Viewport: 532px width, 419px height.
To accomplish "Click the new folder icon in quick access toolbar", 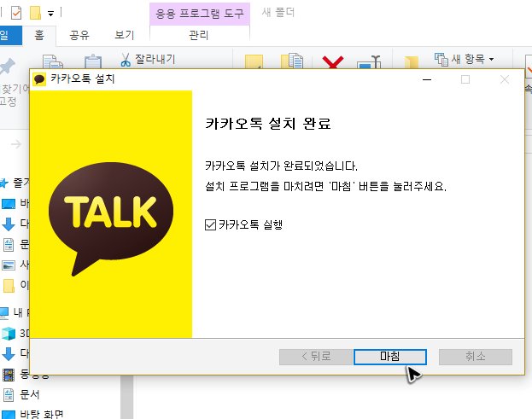I will (x=35, y=13).
